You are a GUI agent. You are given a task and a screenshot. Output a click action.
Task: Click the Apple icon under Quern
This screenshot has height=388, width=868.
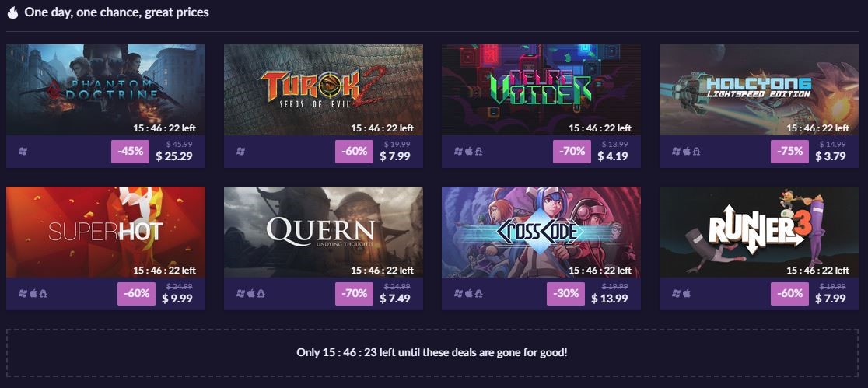pyautogui.click(x=251, y=293)
